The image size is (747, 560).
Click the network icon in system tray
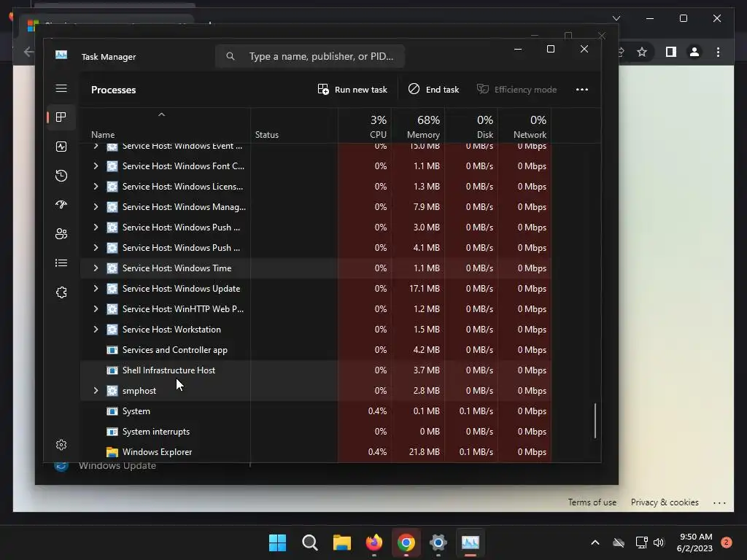[642, 542]
